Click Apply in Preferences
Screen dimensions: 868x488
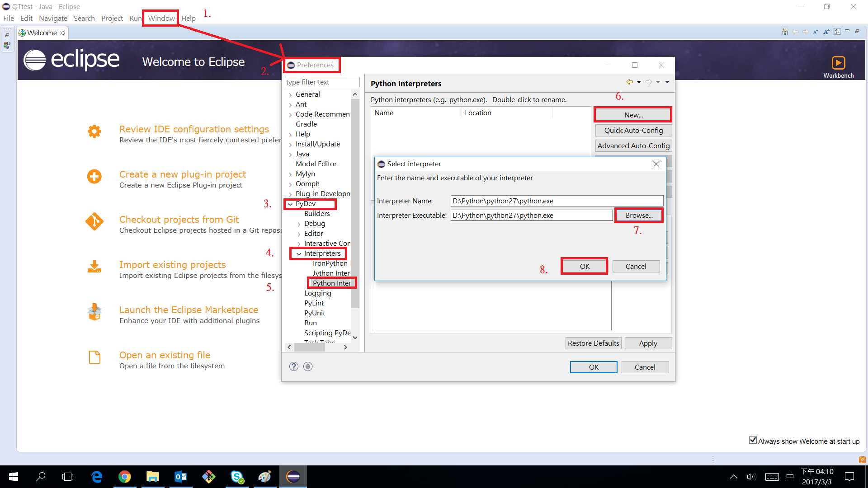648,343
